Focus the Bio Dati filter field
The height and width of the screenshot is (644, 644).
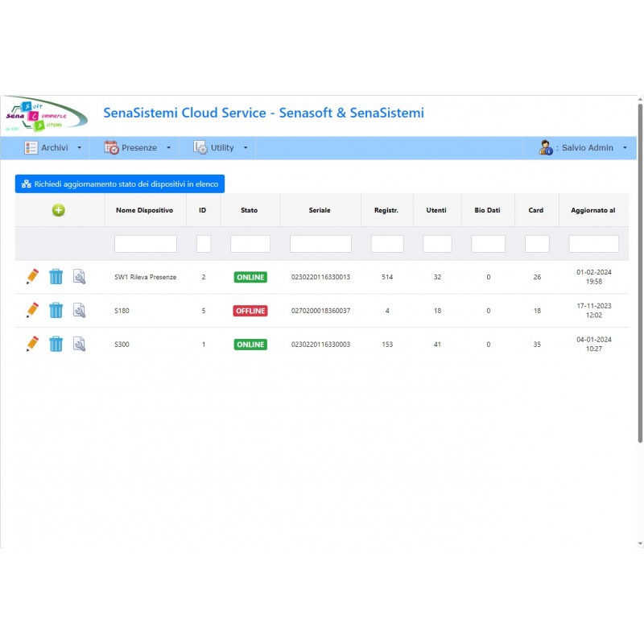pyautogui.click(x=489, y=244)
